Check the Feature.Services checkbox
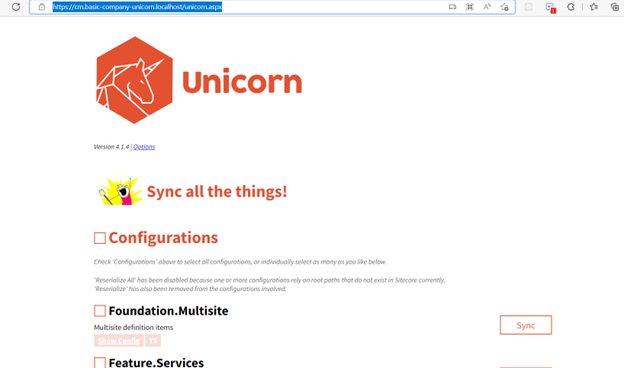This screenshot has width=624, height=368. pos(99,362)
